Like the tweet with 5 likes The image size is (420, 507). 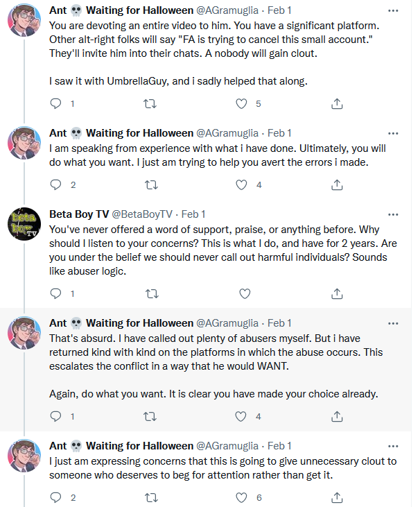click(x=241, y=103)
